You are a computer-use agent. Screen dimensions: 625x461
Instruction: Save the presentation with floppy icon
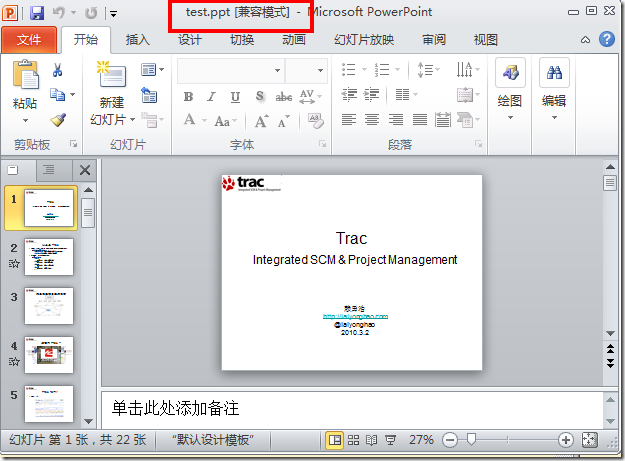[37, 13]
